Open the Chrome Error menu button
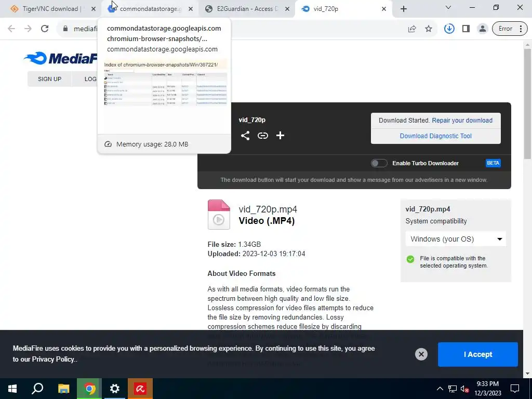Image resolution: width=532 pixels, height=399 pixels. tap(510, 29)
